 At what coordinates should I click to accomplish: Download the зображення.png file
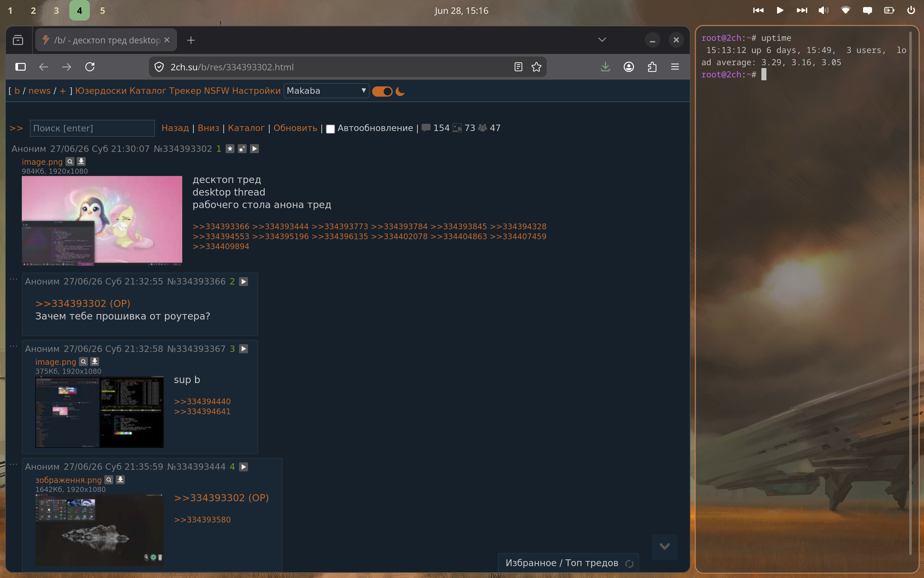pyautogui.click(x=120, y=479)
